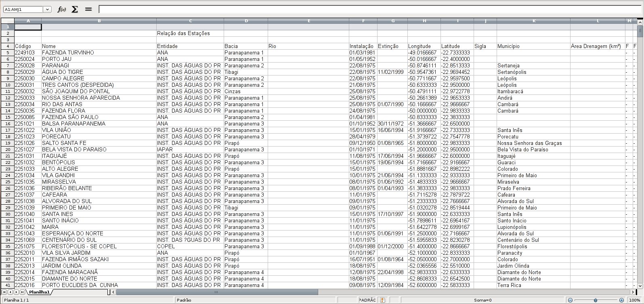Click the Name Box showing A1:AMJ1
The image size is (644, 304).
[23, 9]
